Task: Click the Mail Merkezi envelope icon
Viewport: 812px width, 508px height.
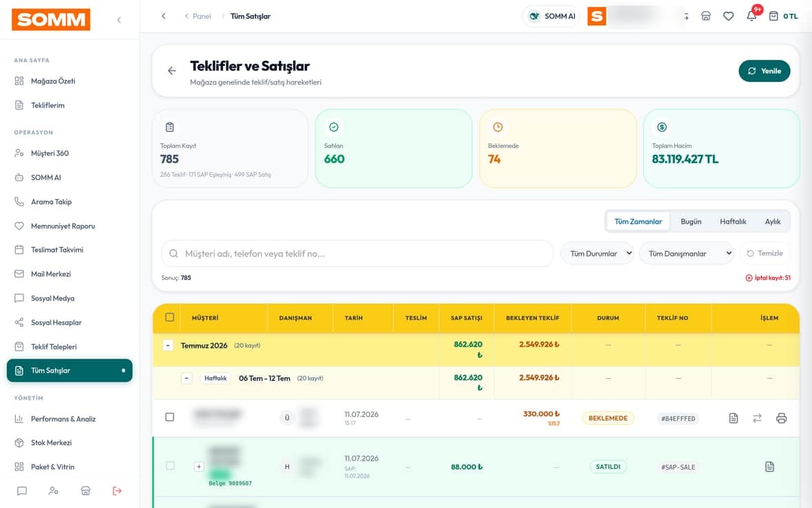Action: pos(19,274)
